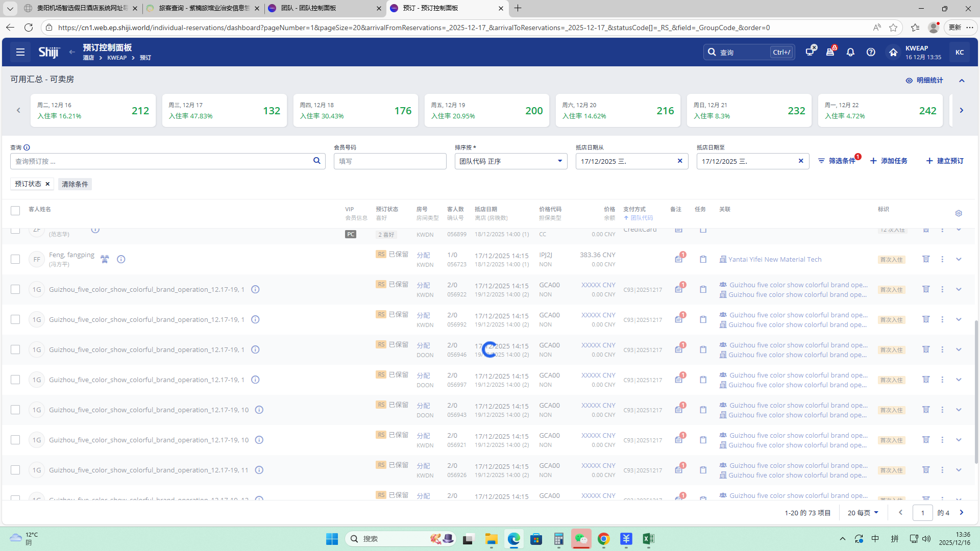The image size is (980, 551).
Task: Click the table settings gear icon
Action: click(x=958, y=213)
